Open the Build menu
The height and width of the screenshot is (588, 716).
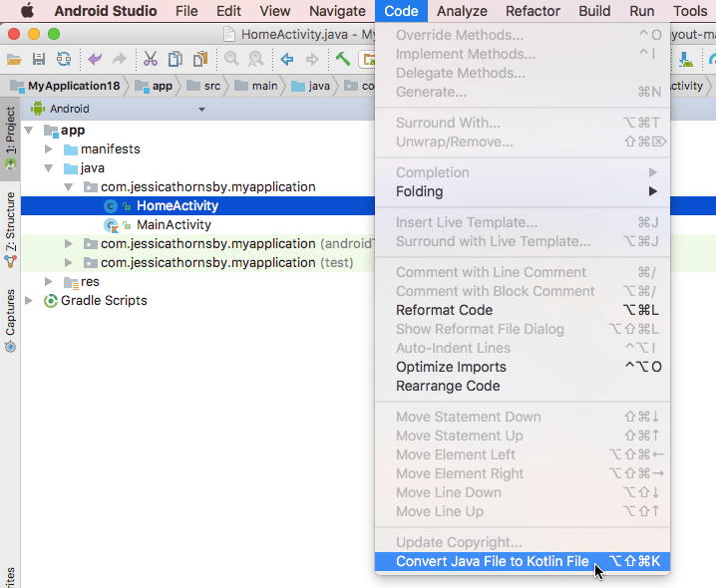pos(594,11)
